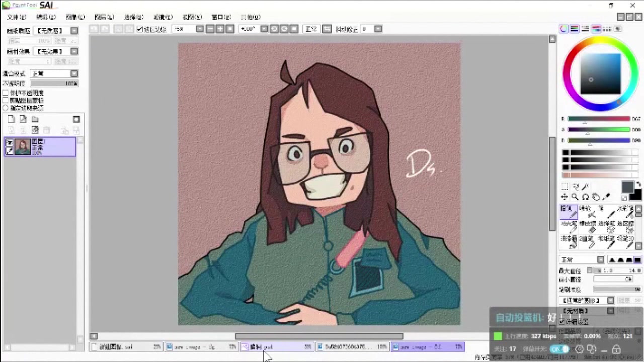Adjust the red R color slider
This screenshot has width=644, height=362.
pos(599,119)
